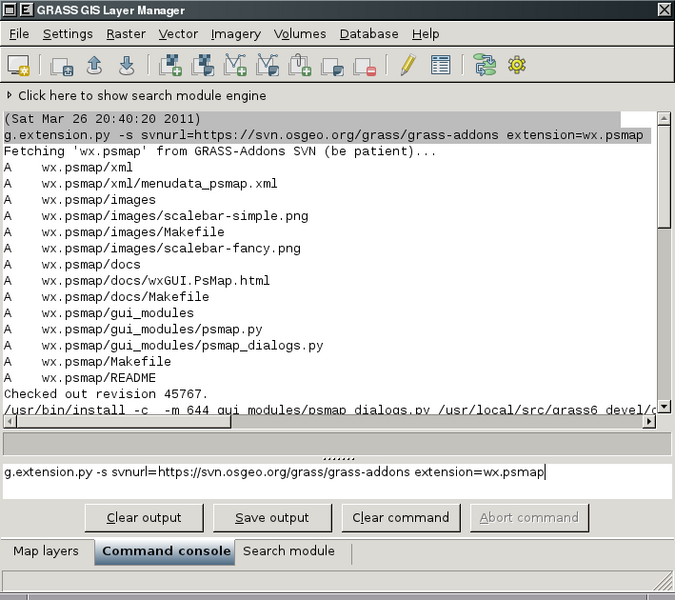Open the Raster menu
This screenshot has width=675, height=600.
pyautogui.click(x=126, y=34)
